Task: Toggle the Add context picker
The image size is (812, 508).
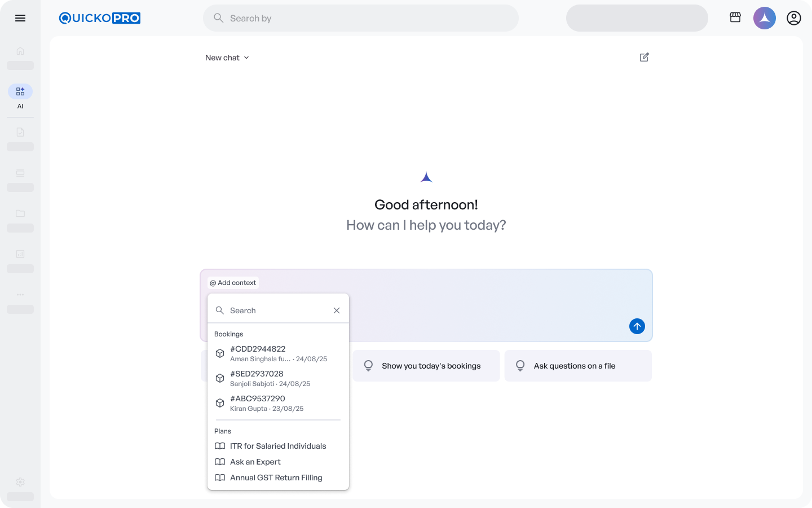Action: click(233, 283)
